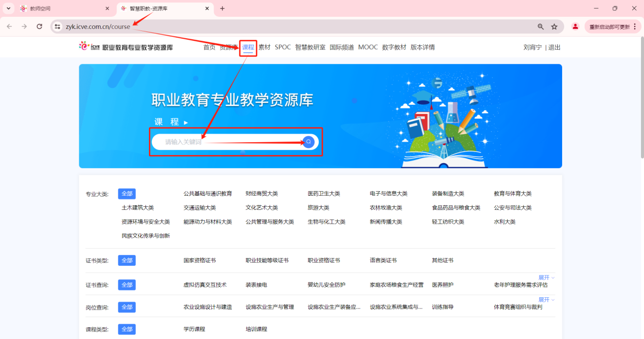Screen dimensions: 644x339
Task: Select the 医药卫生大类 category link
Action: [x=324, y=193]
